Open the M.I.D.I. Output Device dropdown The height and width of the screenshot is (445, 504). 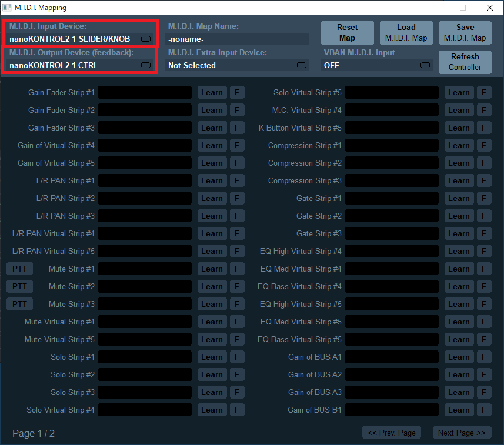pos(79,65)
